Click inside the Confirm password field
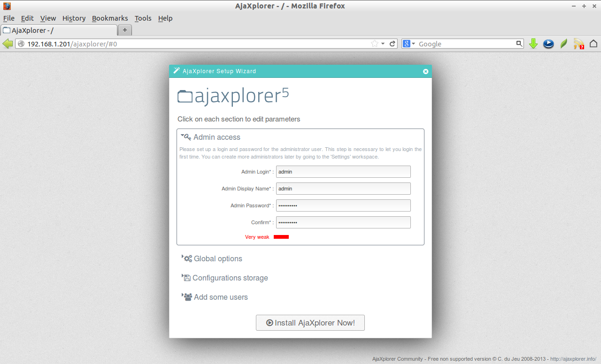The image size is (601, 364). coord(343,222)
